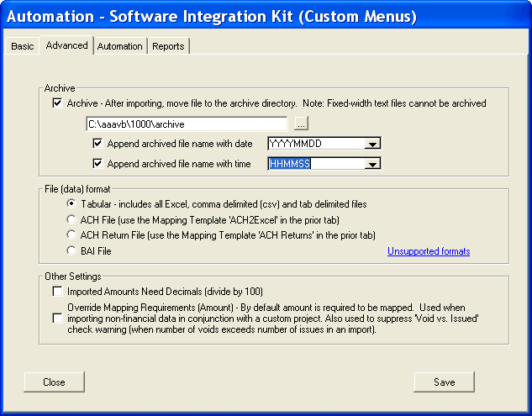Toggle Append archived file name with time

click(97, 164)
